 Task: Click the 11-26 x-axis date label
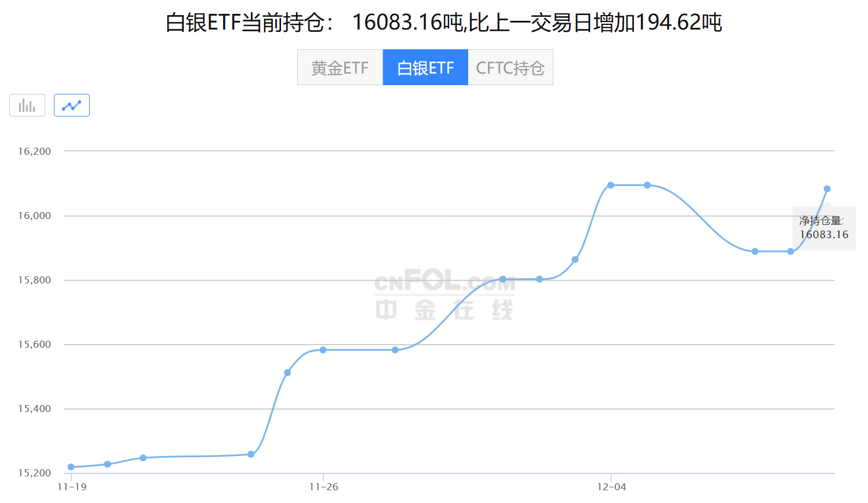[x=323, y=487]
